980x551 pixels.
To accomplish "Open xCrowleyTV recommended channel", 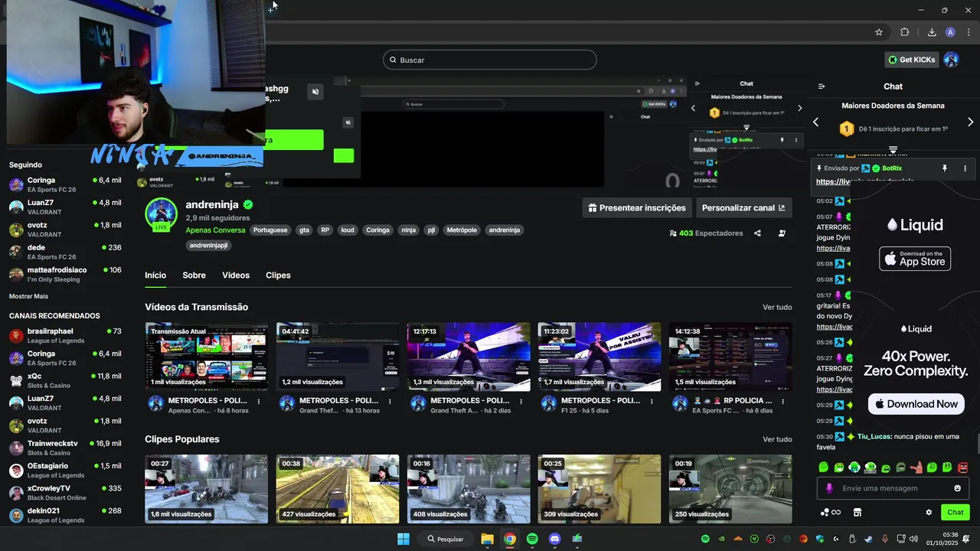I will tap(65, 492).
